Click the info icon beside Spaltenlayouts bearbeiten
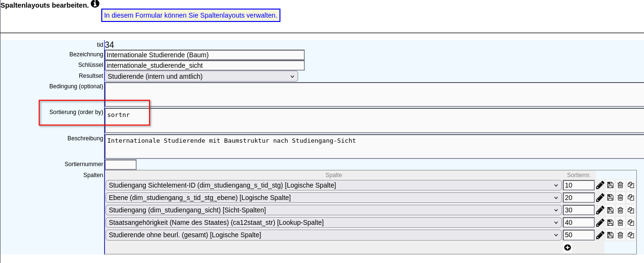Image resolution: width=644 pixels, height=263 pixels. [x=95, y=4]
